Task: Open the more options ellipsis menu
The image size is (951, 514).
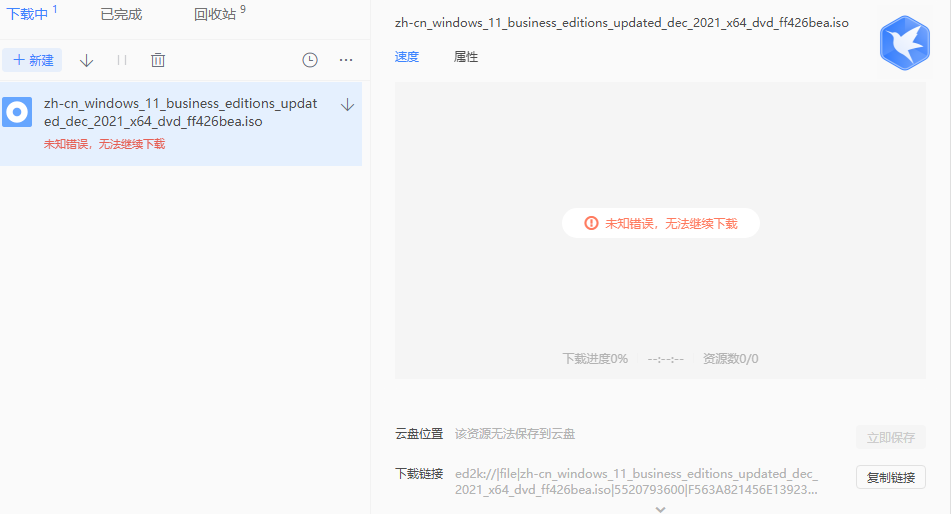Action: click(x=346, y=60)
